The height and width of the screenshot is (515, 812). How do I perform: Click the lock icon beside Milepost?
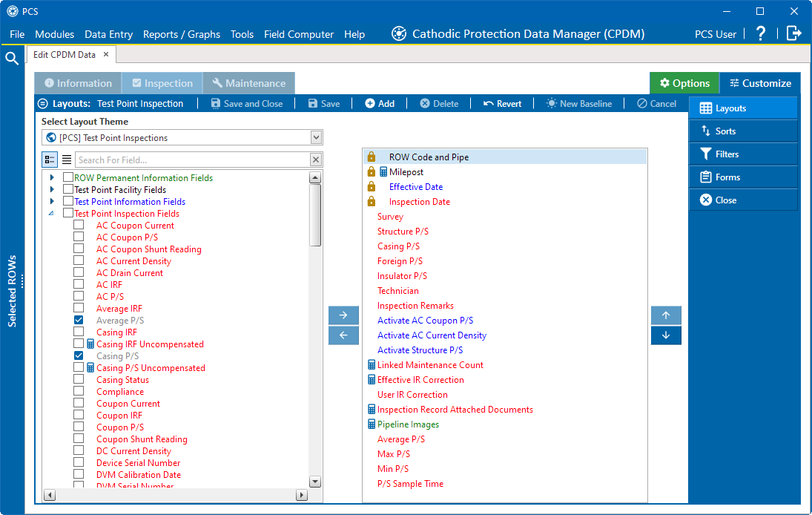click(x=372, y=171)
